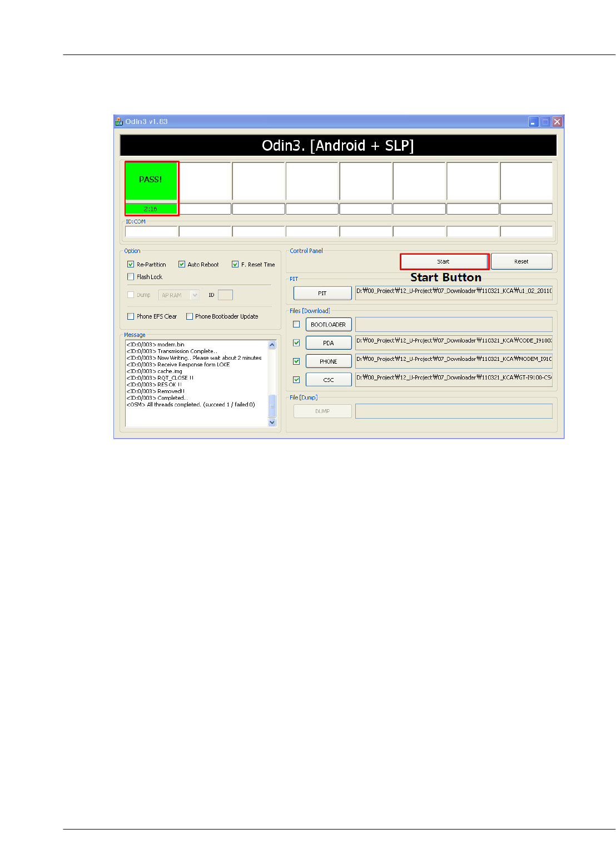Check the Dump option checkbox
616x864 pixels.
131,295
